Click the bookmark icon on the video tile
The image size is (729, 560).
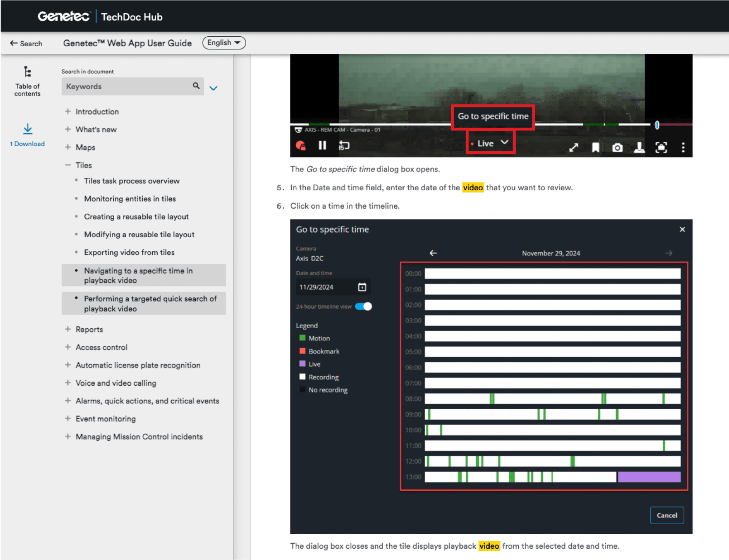click(595, 147)
